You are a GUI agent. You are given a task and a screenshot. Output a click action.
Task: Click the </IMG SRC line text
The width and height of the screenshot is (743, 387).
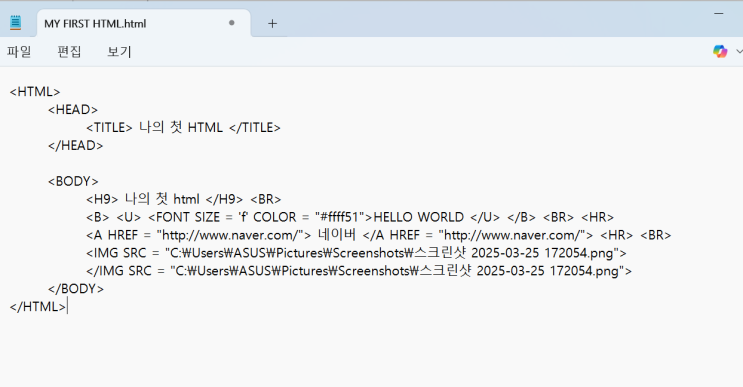(359, 271)
